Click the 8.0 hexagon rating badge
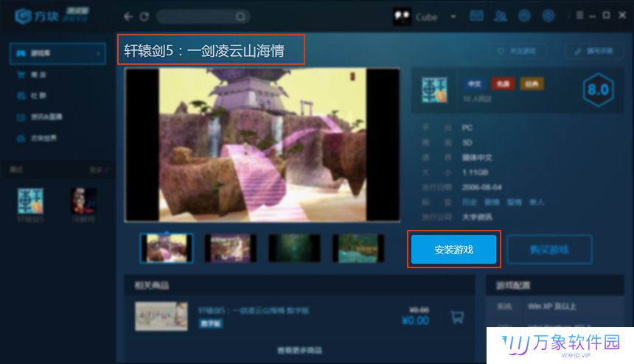This screenshot has height=364, width=634. pos(598,90)
